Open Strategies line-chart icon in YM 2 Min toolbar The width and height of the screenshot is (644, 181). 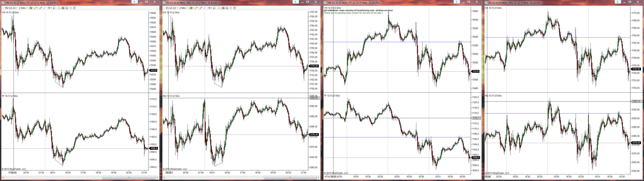(67, 8)
